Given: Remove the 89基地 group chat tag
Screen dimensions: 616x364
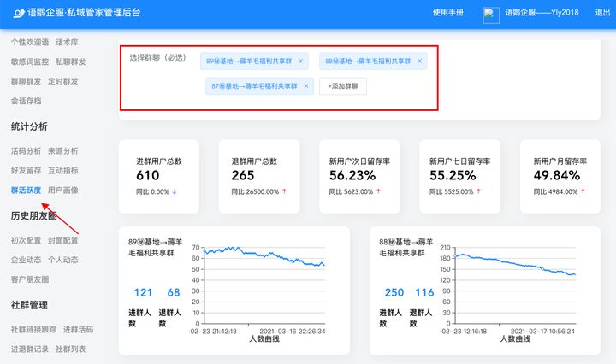Looking at the screenshot, I should coord(300,62).
